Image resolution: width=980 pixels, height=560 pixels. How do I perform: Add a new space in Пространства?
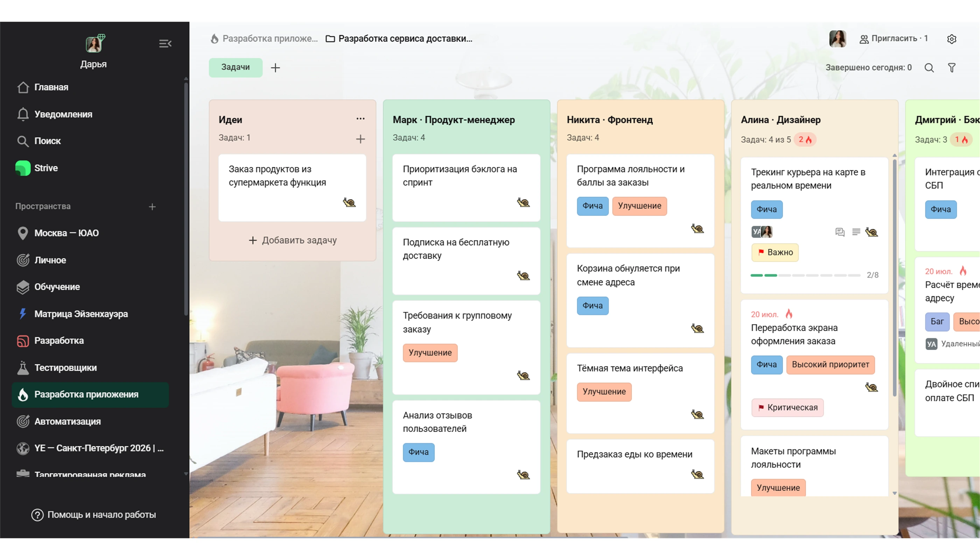tap(152, 206)
